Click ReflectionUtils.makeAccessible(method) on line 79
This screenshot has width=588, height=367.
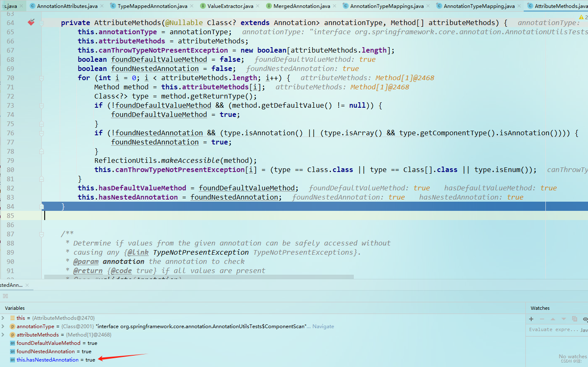coord(175,161)
